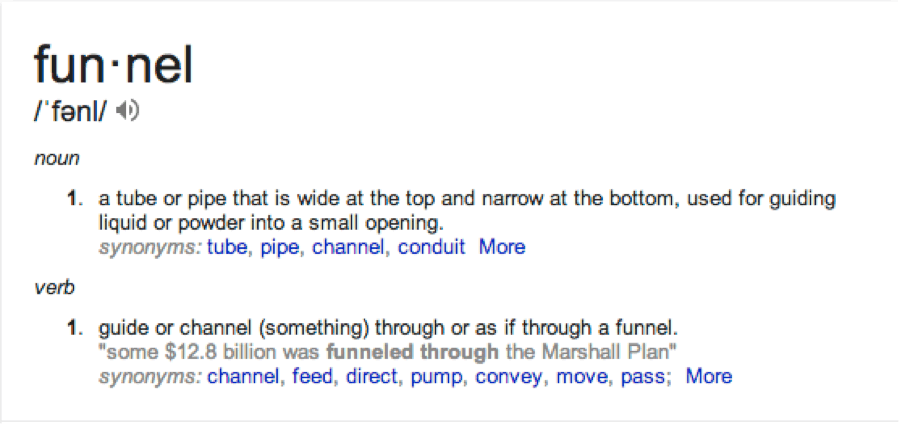Open the verb synonym link 'channel'

pyautogui.click(x=243, y=376)
